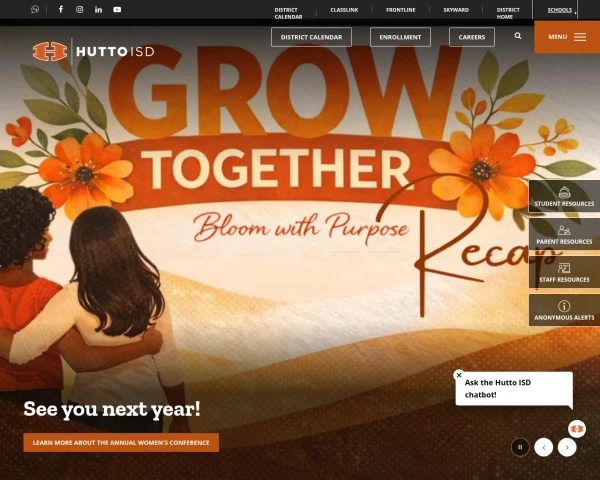Open the YouTube channel icon
600x480 pixels.
[117, 10]
